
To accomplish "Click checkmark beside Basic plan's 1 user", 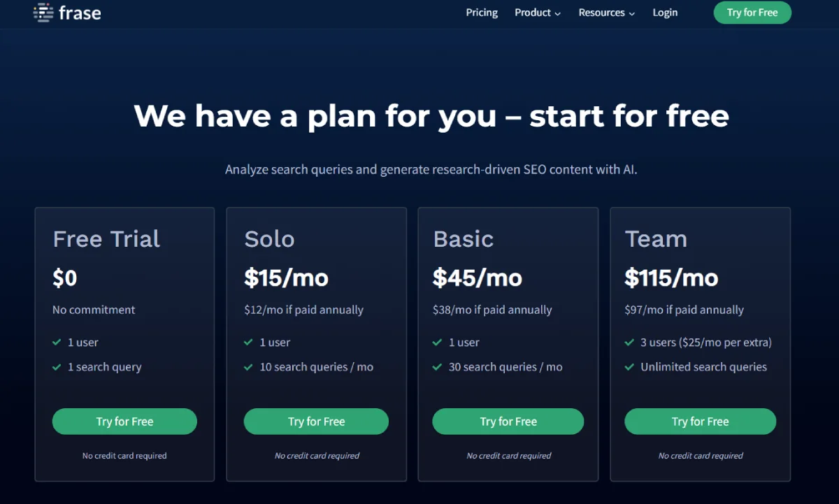I will coord(437,343).
